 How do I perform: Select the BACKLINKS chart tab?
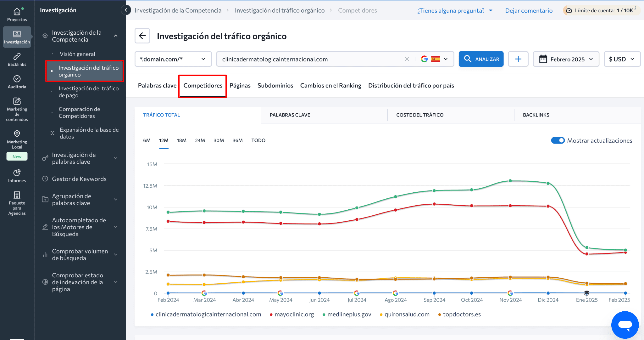click(x=577, y=115)
